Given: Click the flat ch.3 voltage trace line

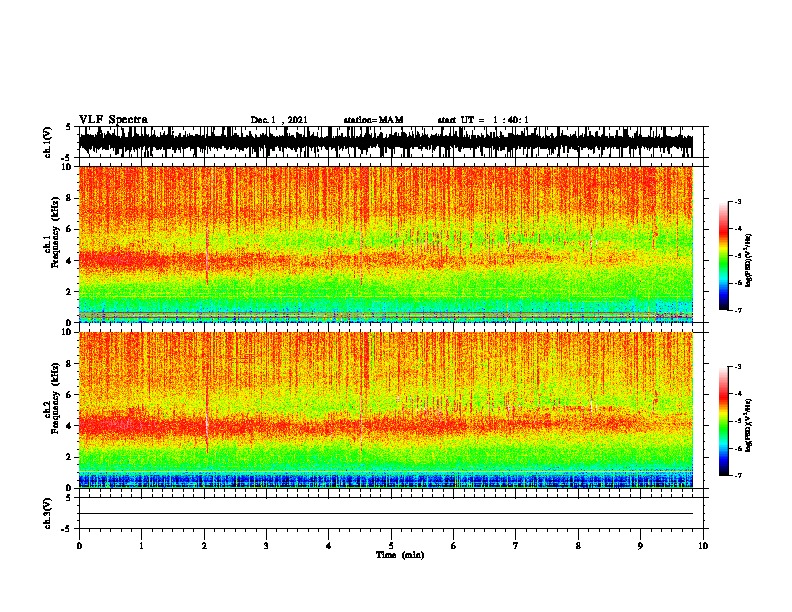Looking at the screenshot, I should point(386,514).
